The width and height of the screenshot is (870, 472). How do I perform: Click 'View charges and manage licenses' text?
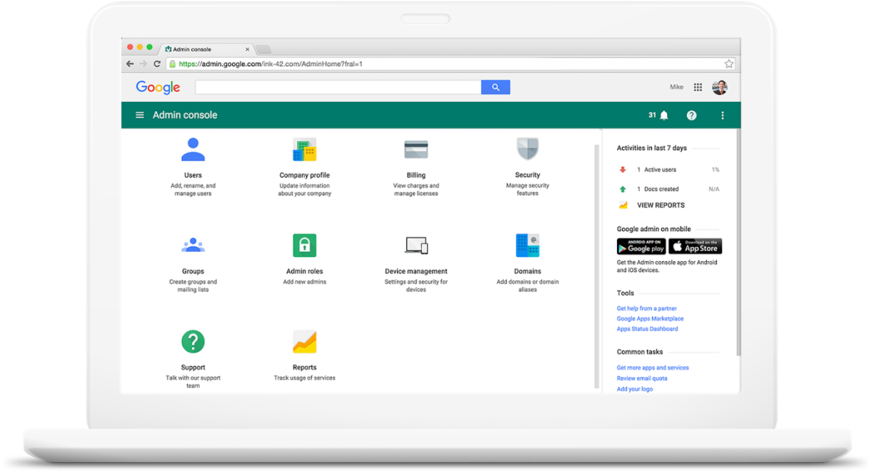point(416,190)
